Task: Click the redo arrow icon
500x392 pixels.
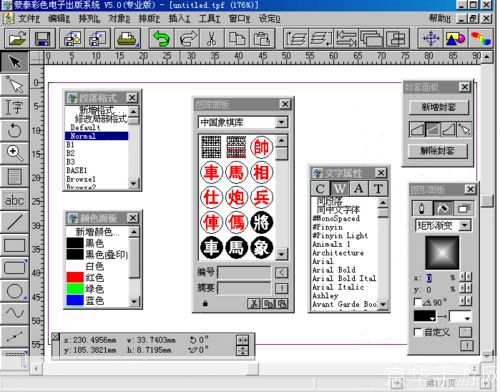Action: coord(187,39)
